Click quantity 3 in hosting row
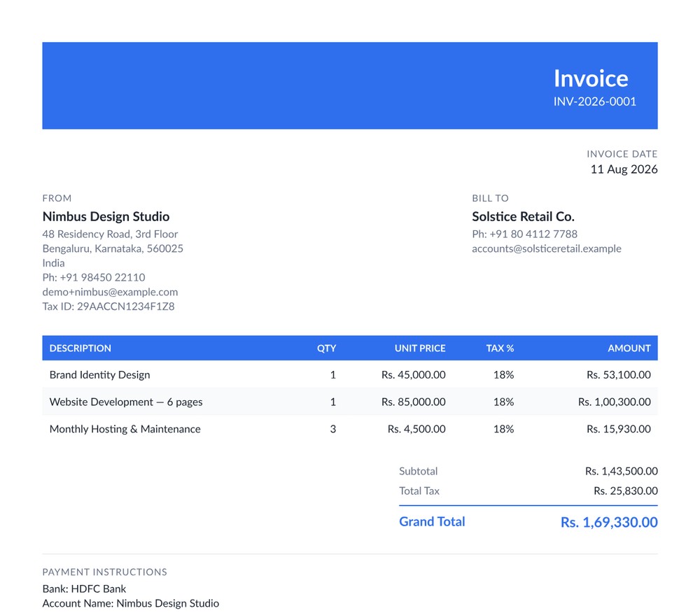700x613 pixels. (x=332, y=429)
